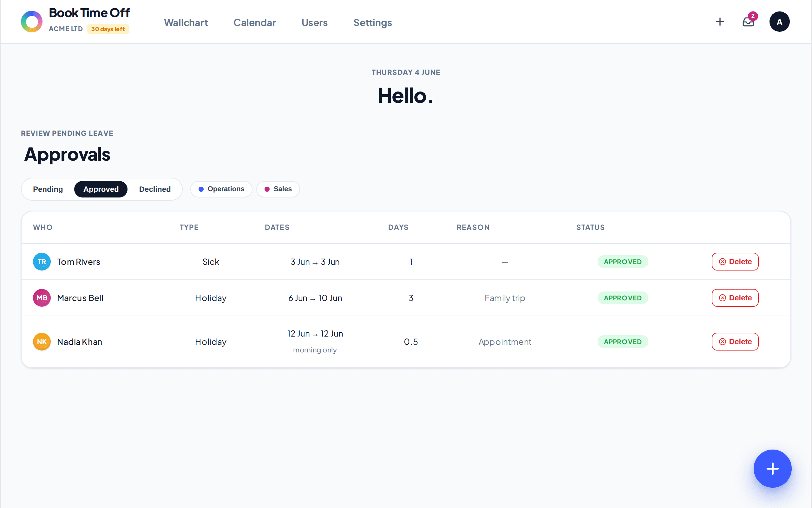Image resolution: width=812 pixels, height=508 pixels.
Task: Open the Calendar page
Action: coord(255,23)
